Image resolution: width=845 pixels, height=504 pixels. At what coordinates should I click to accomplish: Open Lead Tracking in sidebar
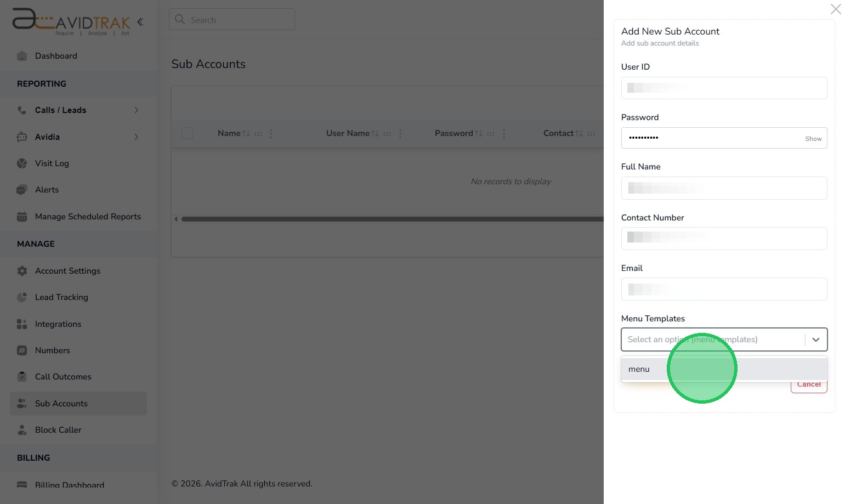(61, 297)
